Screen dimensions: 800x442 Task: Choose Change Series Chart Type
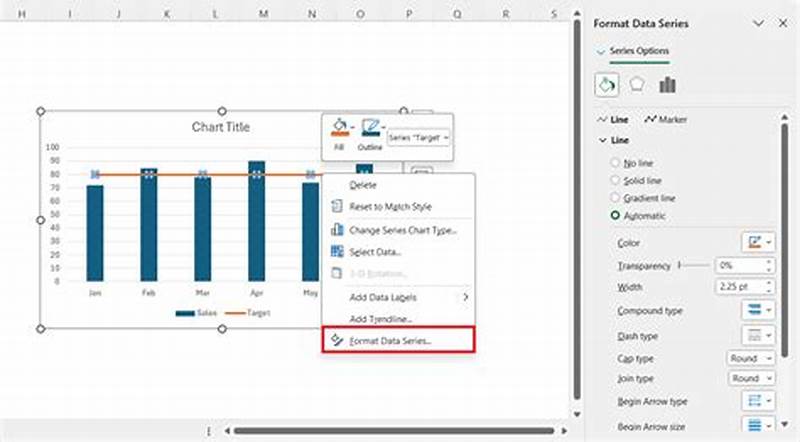point(398,230)
